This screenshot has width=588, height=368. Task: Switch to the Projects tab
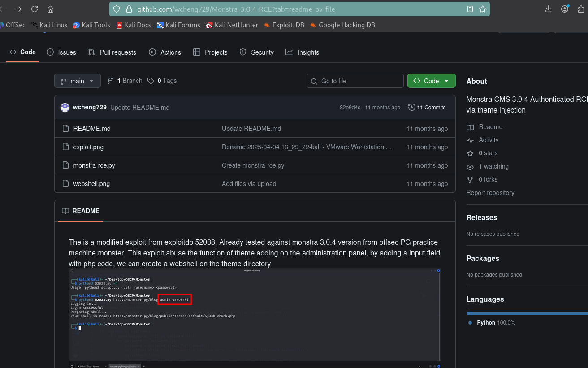coord(210,52)
